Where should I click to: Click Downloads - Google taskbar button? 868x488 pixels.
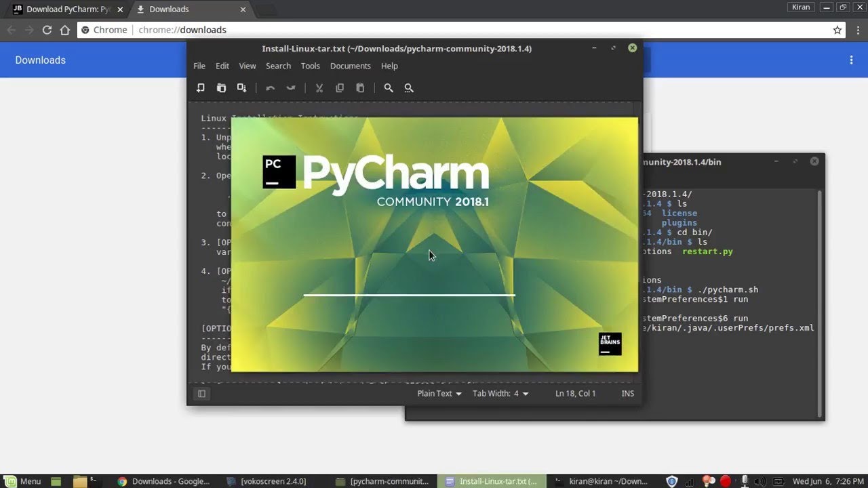tap(164, 481)
